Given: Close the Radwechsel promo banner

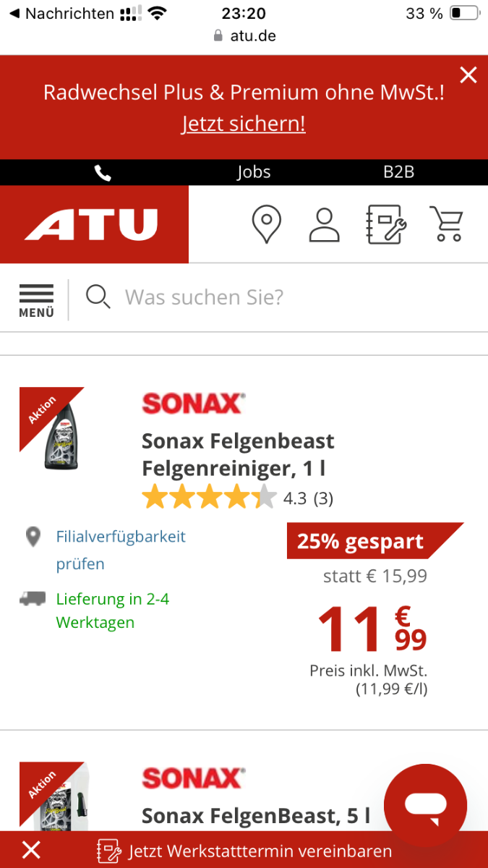Looking at the screenshot, I should point(468,75).
